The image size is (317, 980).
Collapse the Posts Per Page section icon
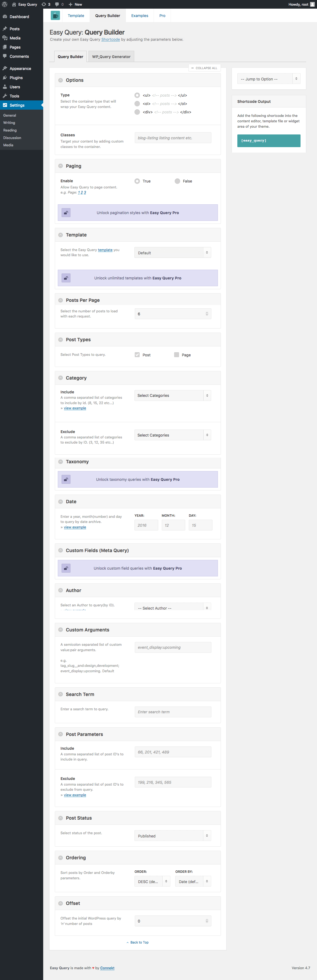pyautogui.click(x=60, y=300)
